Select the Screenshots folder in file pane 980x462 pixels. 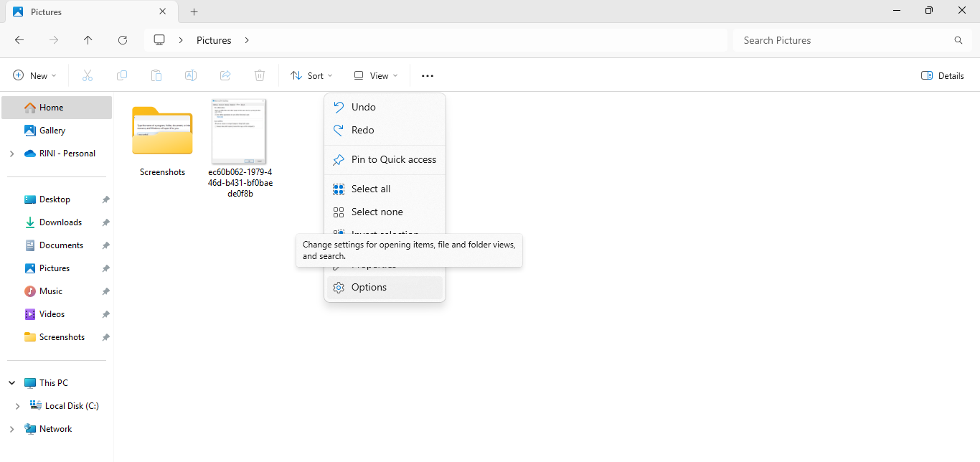coord(162,140)
